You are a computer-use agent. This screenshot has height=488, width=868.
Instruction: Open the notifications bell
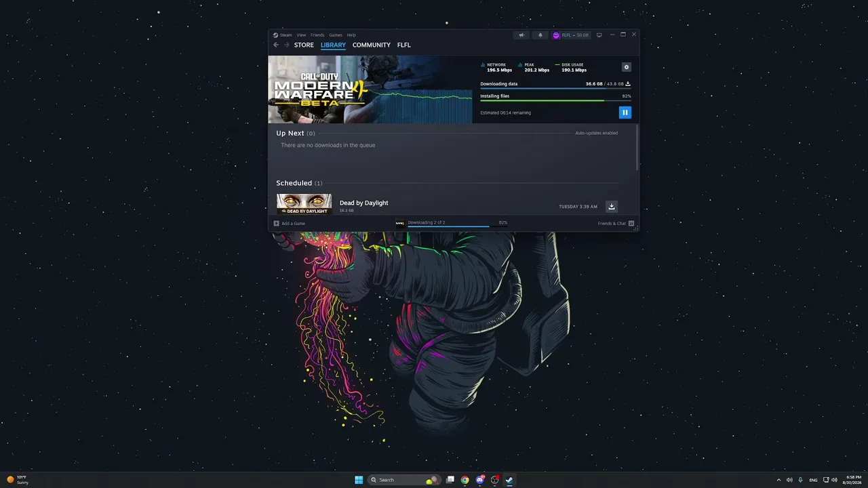(x=540, y=35)
